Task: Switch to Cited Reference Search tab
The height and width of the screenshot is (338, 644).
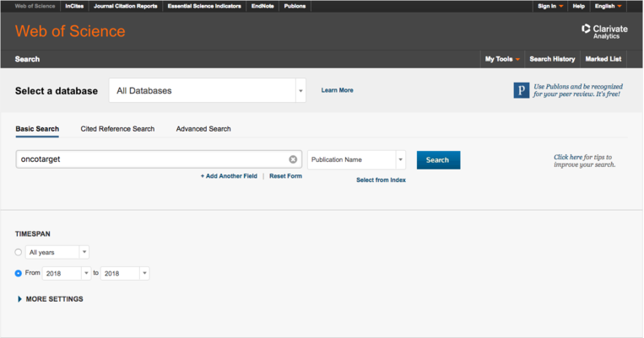Action: [117, 129]
